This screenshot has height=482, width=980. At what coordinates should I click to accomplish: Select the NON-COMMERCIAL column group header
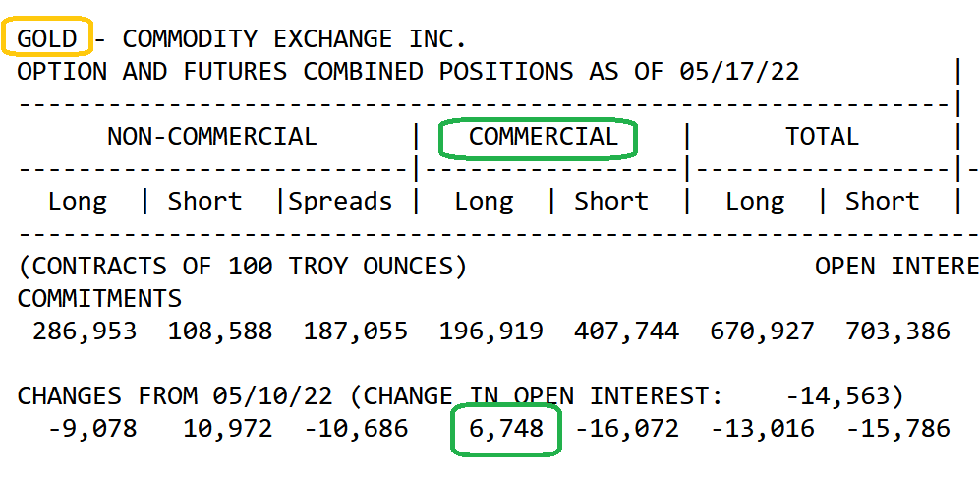211,137
